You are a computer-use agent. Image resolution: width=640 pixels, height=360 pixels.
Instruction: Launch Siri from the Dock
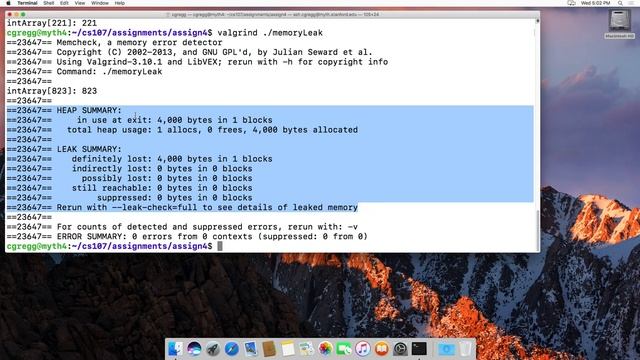tap(194, 349)
